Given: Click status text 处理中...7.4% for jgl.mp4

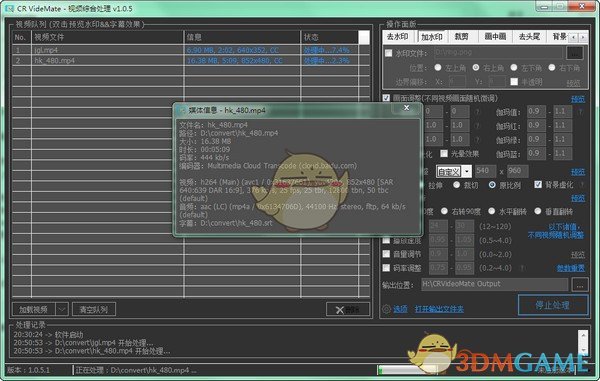Looking at the screenshot, I should (326, 50).
